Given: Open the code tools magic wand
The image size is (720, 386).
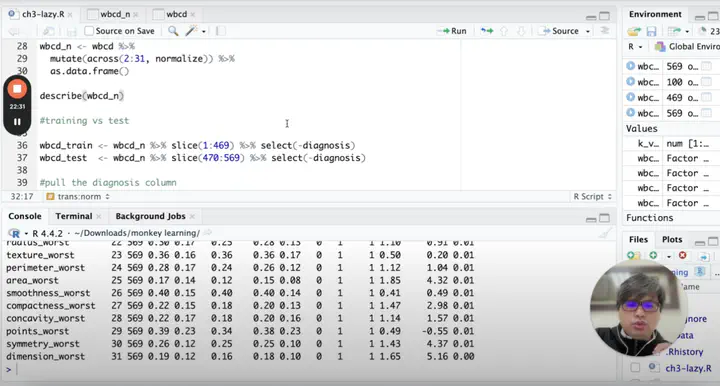Looking at the screenshot, I should click(191, 31).
